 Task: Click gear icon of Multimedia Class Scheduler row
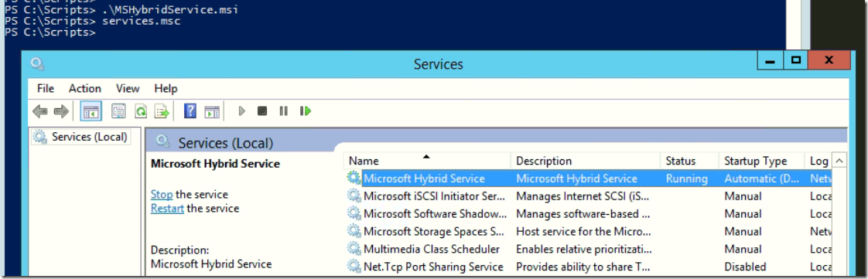354,249
